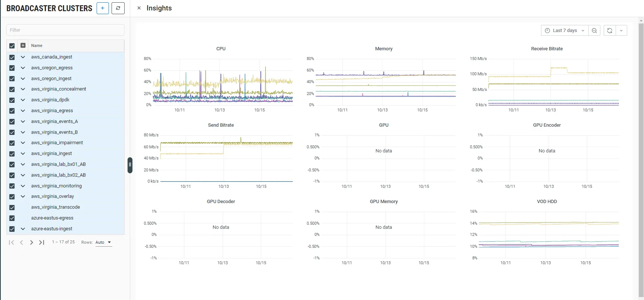Deselect the azure-eastus-egress cluster checkbox

coord(12,218)
